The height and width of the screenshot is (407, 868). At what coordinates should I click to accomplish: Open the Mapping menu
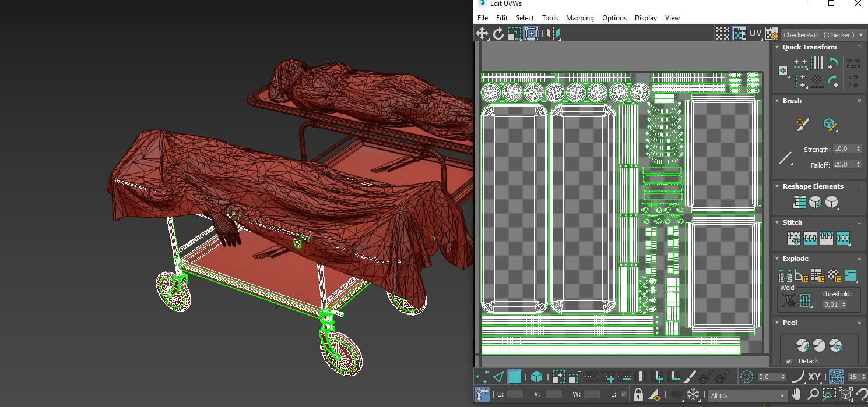point(579,18)
